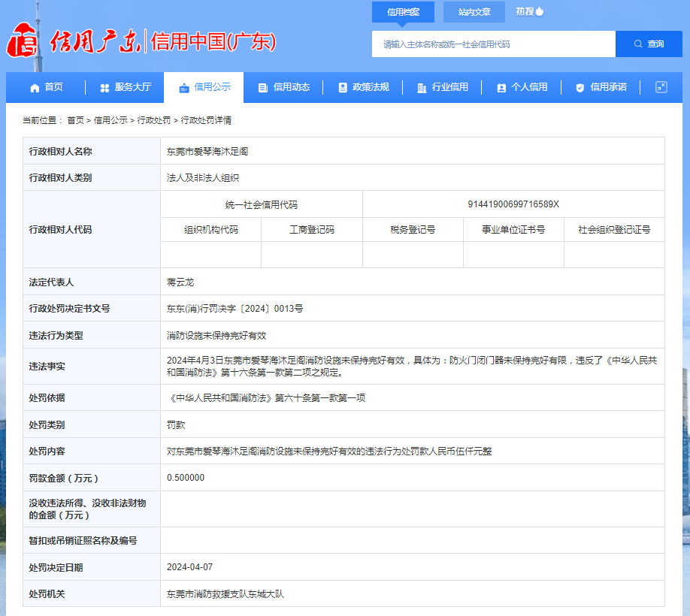Click the 信用中国(广东) site title
Screen dimensions: 690x616
pyautogui.click(x=213, y=42)
